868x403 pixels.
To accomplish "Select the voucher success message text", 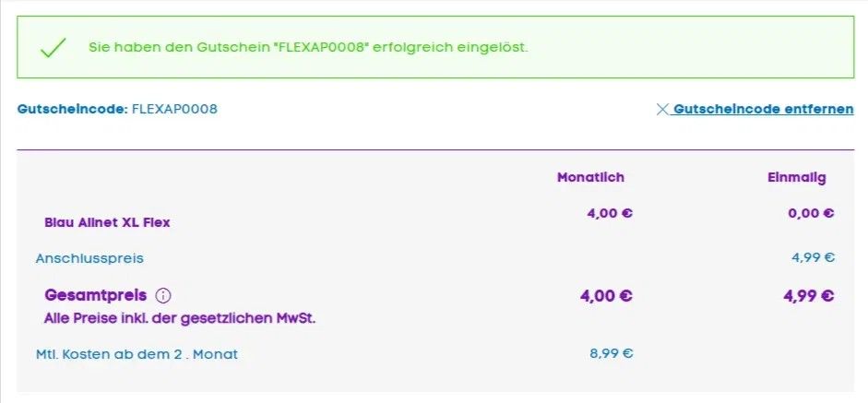I will click(x=308, y=47).
